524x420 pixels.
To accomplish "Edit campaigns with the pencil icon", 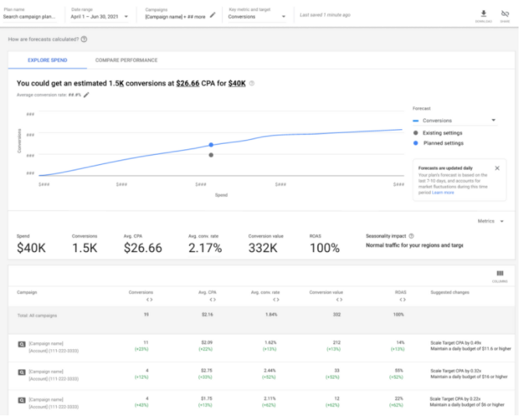I will [x=212, y=15].
